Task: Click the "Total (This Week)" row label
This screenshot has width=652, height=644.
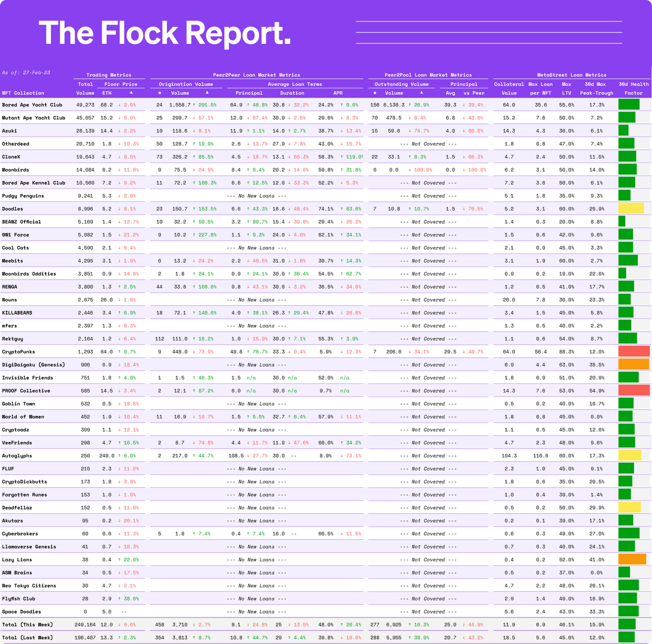Action: [28, 625]
